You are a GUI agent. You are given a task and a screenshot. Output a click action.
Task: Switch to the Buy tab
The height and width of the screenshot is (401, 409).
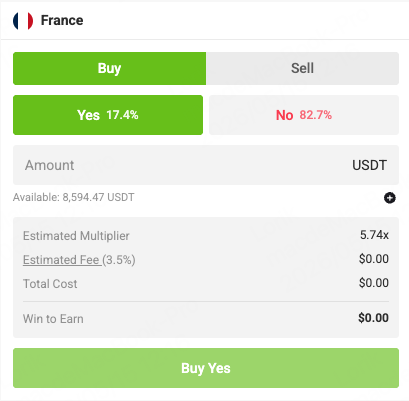pos(109,68)
